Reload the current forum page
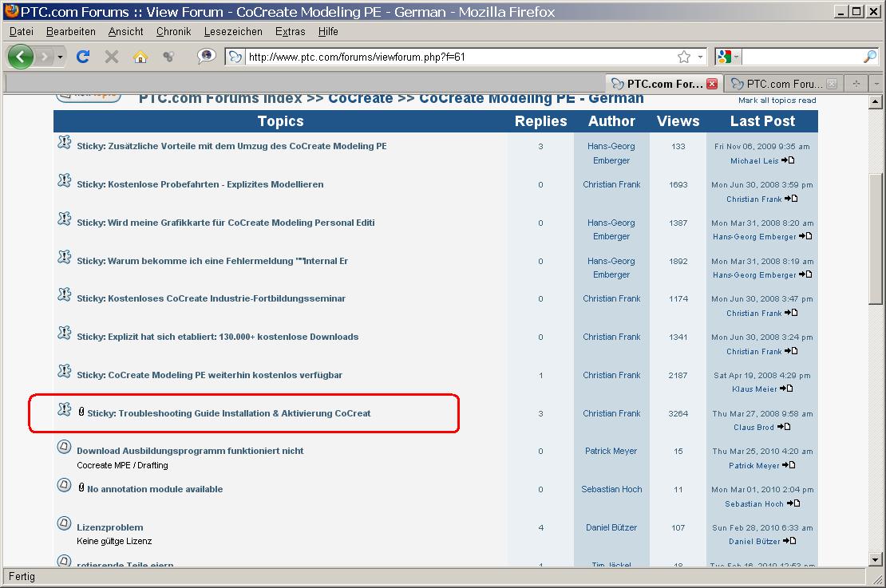 click(x=83, y=57)
